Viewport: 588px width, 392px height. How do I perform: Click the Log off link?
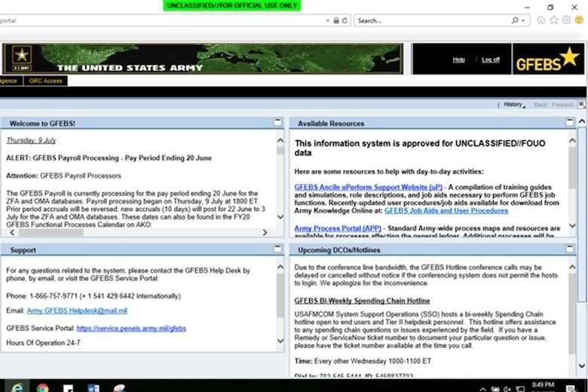(x=491, y=60)
